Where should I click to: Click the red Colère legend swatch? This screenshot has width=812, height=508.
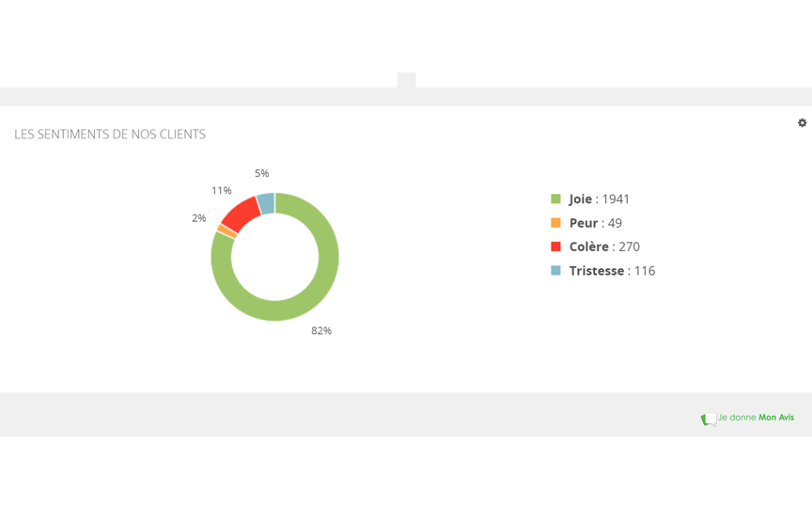[555, 246]
